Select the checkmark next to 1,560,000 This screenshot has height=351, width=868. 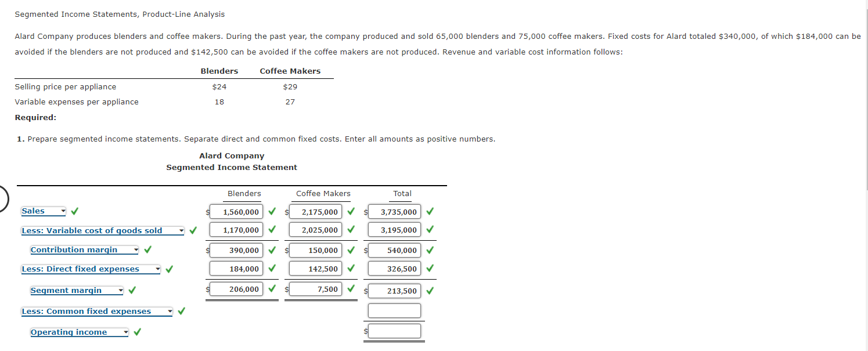272,212
